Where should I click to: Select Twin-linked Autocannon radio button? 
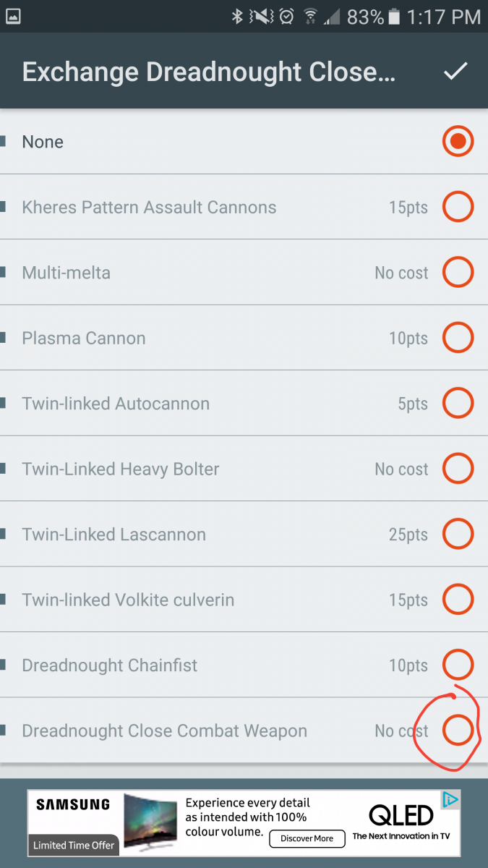(458, 404)
